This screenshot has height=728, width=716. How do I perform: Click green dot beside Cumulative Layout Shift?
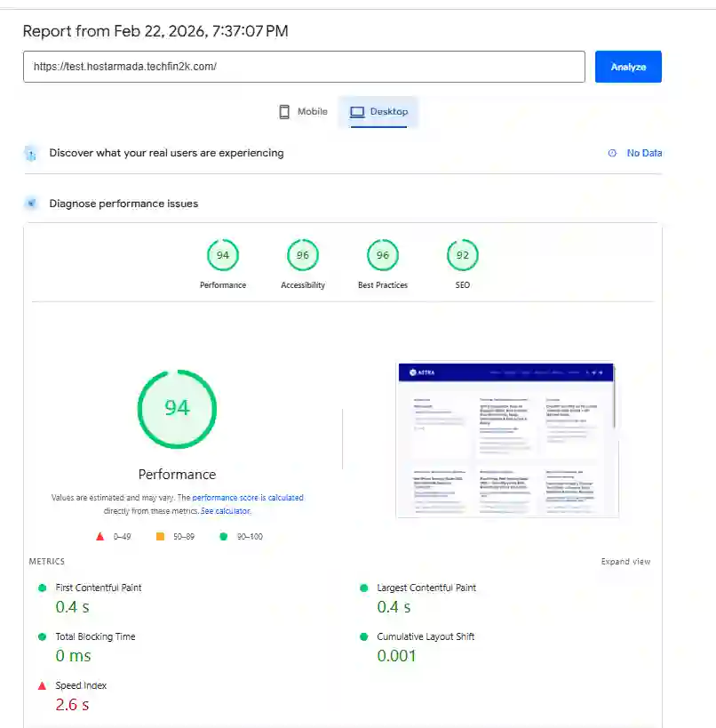364,636
